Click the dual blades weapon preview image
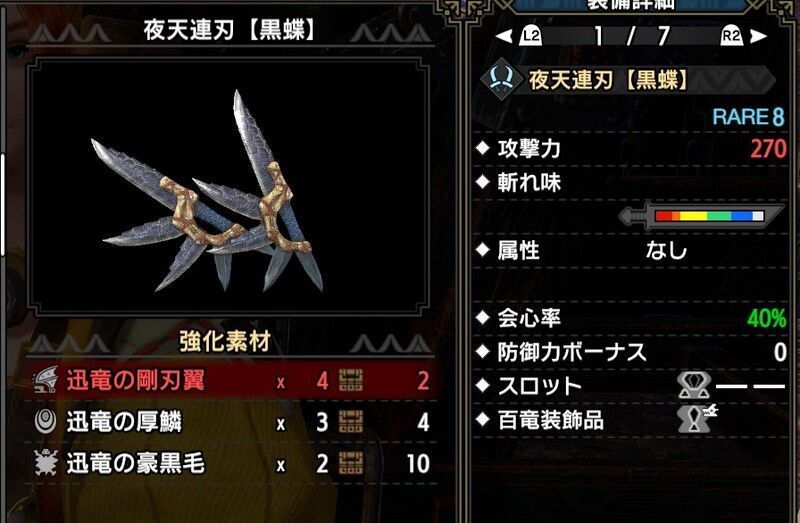Viewport: 800px width, 523px height. [x=228, y=186]
